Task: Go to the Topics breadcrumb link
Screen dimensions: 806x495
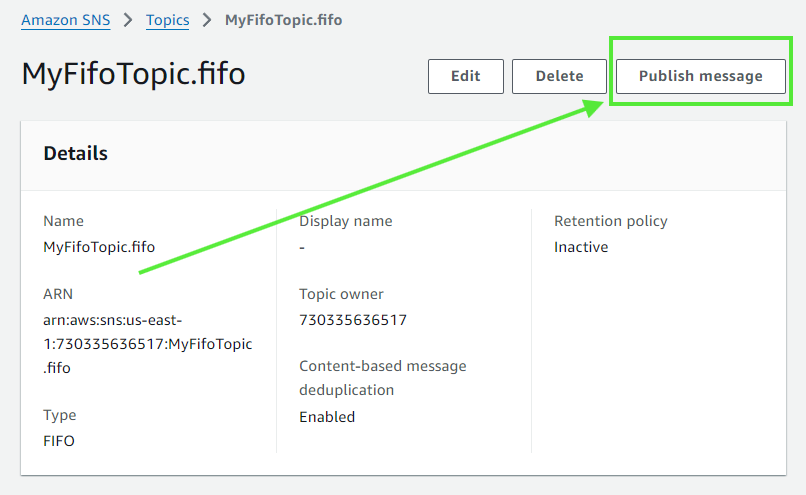Action: click(167, 20)
